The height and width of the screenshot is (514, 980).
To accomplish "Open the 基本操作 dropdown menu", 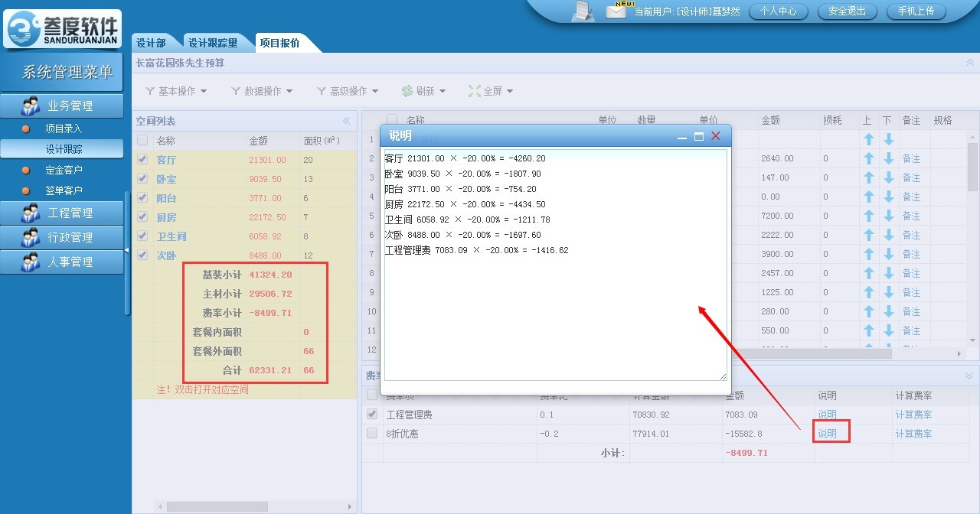I will (176, 91).
